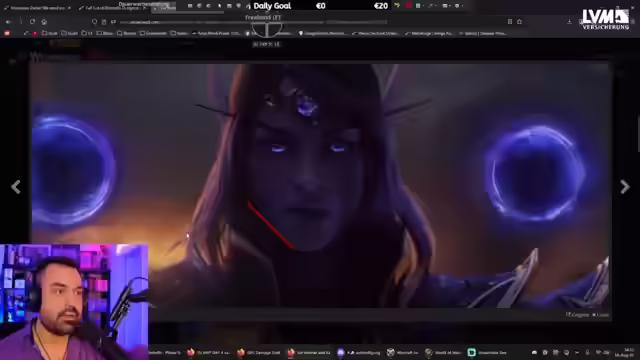Open the system tray volume icon
640x360 pixels.
click(587, 352)
